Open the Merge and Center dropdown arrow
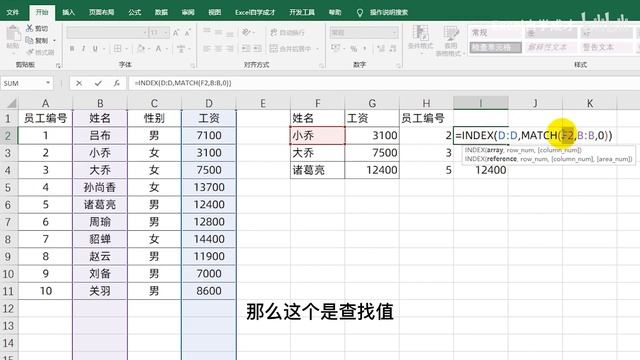 [318, 49]
